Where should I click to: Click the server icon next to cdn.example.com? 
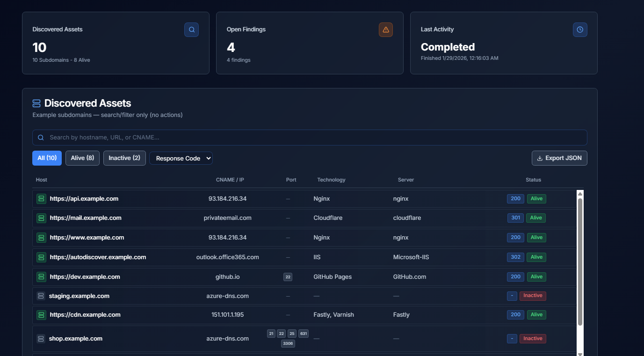point(41,314)
